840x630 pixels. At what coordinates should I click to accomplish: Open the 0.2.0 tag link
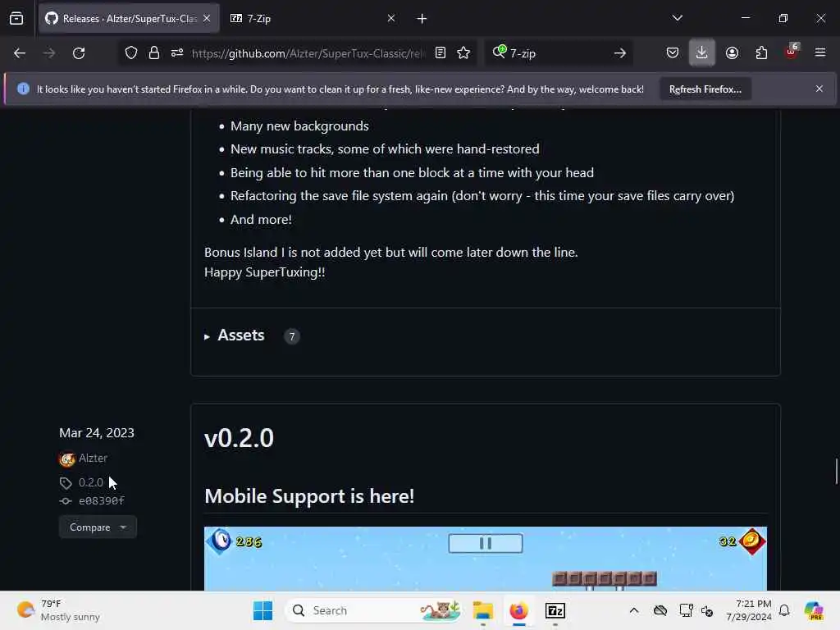click(90, 482)
